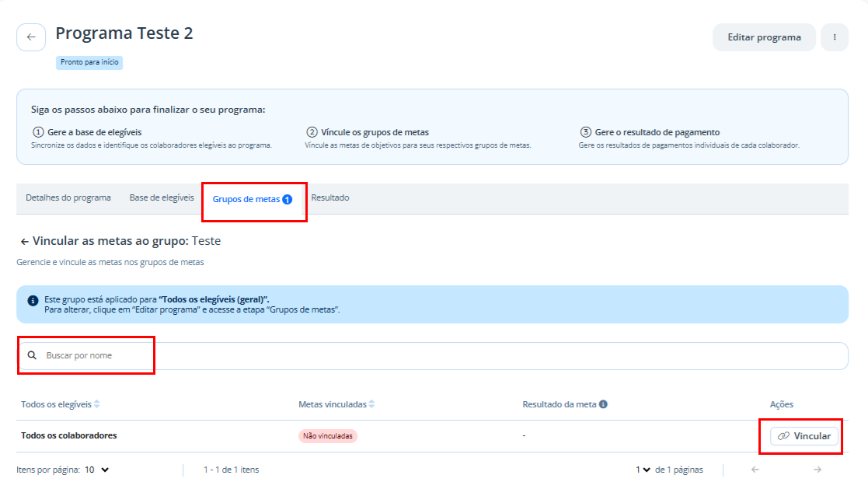Open the page number selector dropdown
The image size is (868, 496).
pos(643,470)
